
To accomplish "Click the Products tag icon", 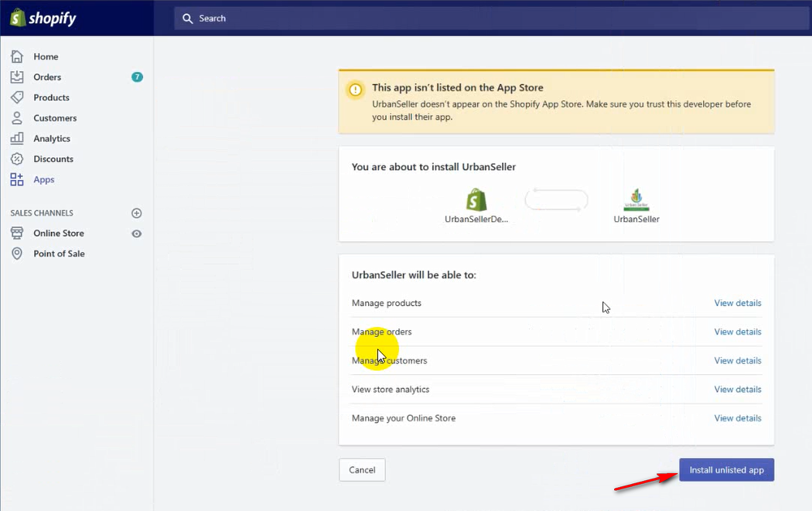I will (x=17, y=97).
